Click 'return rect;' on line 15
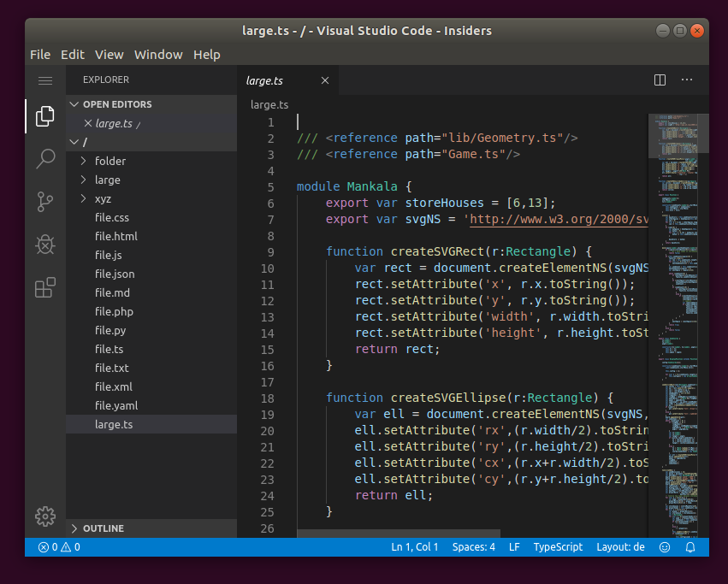728x584 pixels. [397, 349]
